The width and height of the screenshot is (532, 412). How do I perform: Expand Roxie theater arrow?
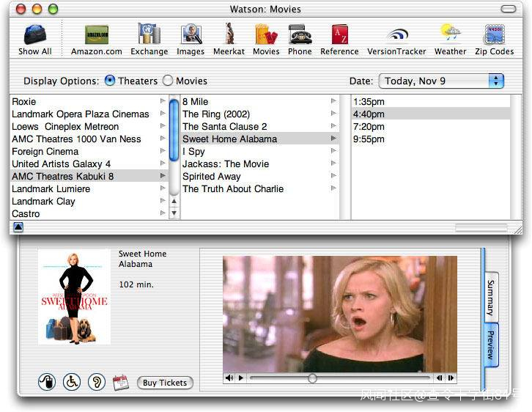click(163, 100)
